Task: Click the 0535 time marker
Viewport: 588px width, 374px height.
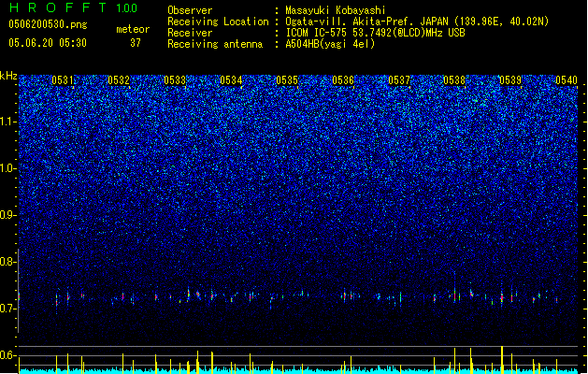Action: point(287,80)
